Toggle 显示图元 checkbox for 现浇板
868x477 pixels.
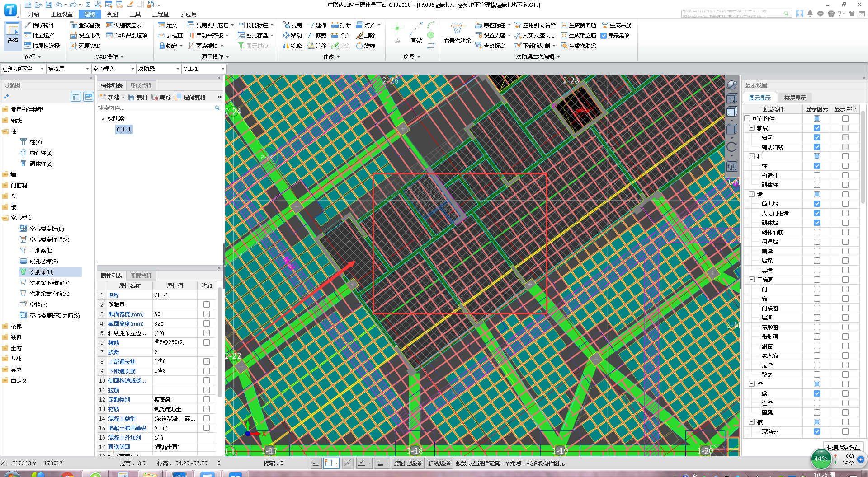click(x=816, y=431)
